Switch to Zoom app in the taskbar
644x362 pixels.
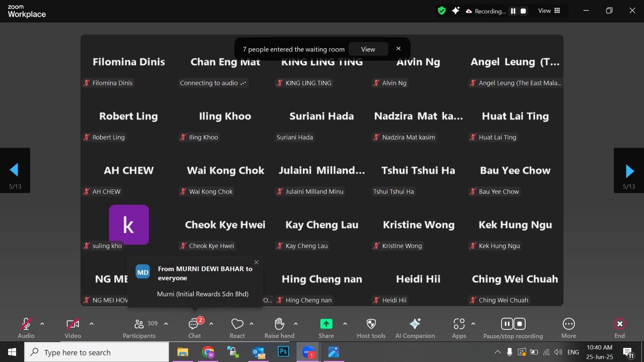tap(309, 352)
